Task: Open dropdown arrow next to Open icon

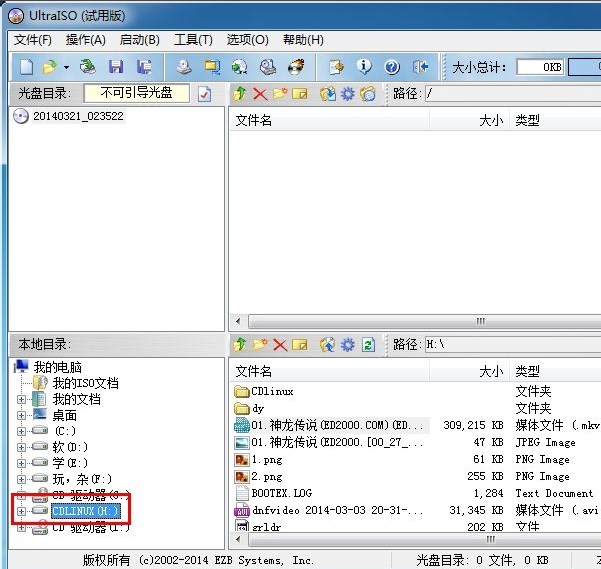Action: click(x=66, y=67)
